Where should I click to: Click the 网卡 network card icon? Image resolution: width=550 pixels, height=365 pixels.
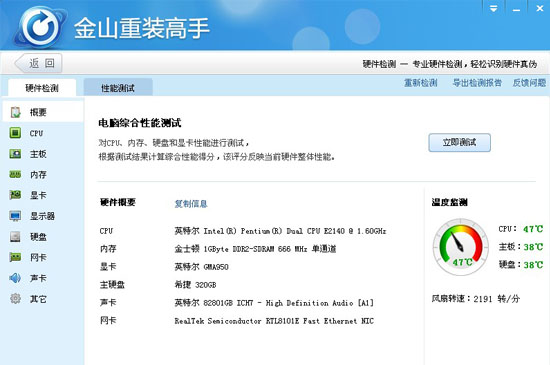pyautogui.click(x=15, y=257)
